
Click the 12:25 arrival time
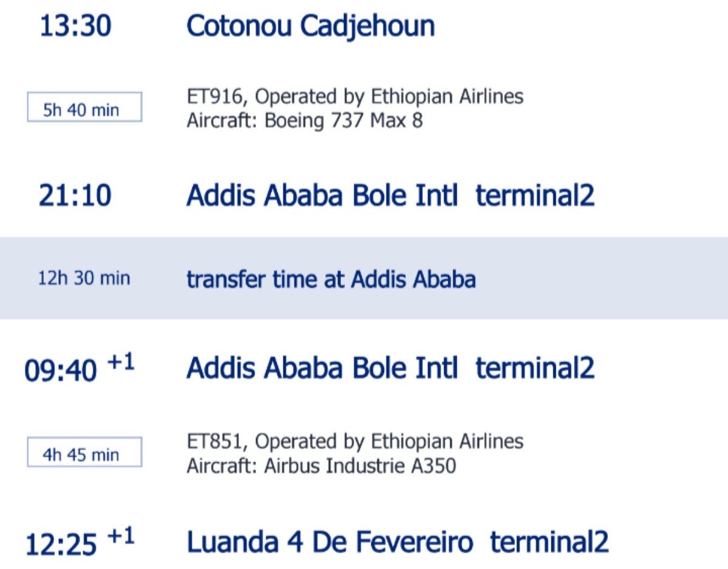click(61, 545)
